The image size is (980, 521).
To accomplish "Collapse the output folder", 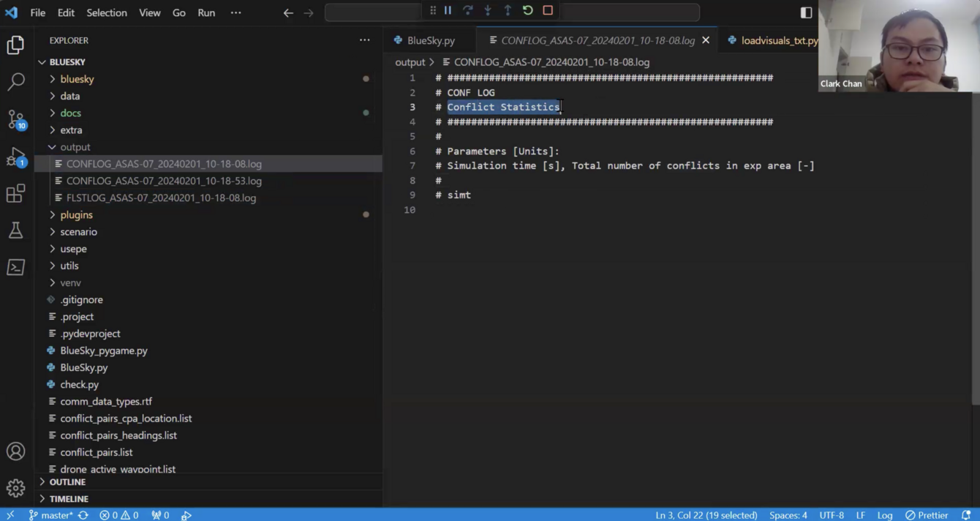I will point(75,147).
